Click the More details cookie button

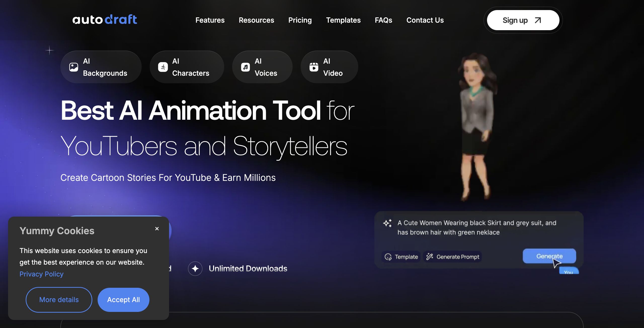59,300
